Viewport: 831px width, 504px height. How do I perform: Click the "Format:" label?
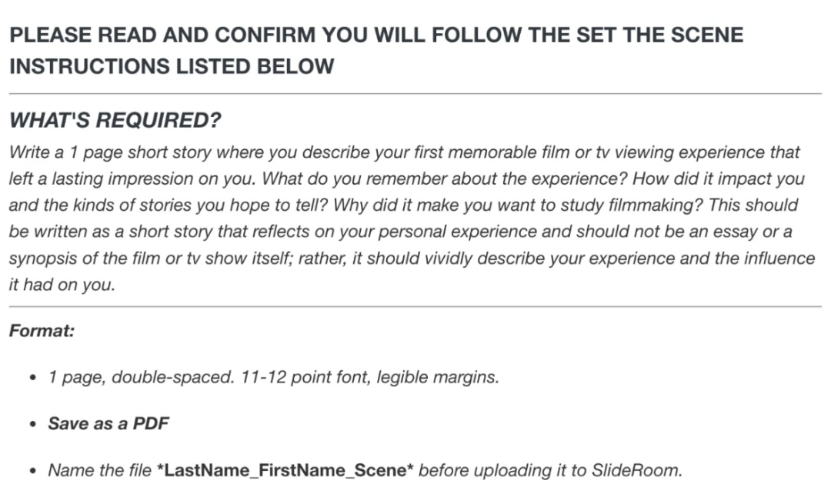pyautogui.click(x=42, y=331)
